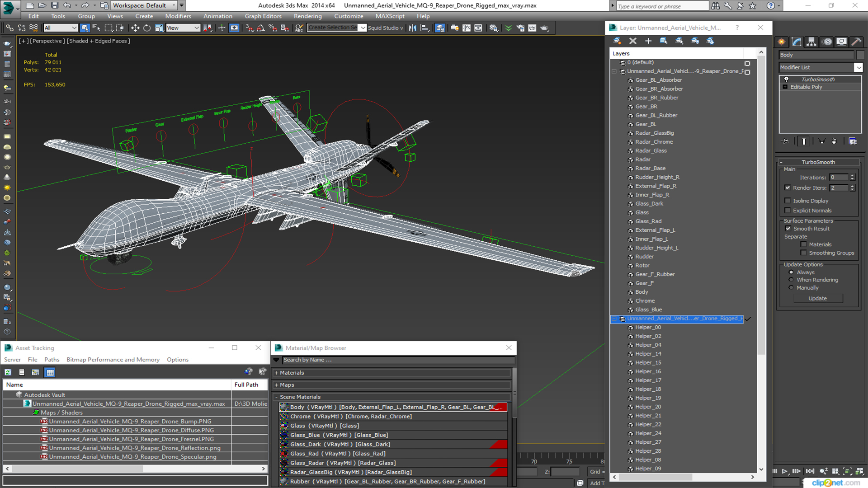Click Remove modifier from stack trash icon
868x488 pixels.
(834, 141)
